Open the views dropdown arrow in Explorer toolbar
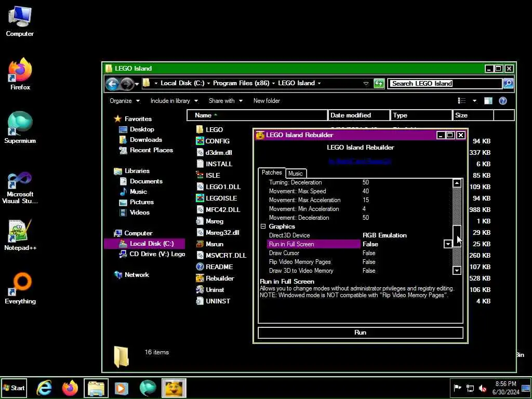Screen dimensions: 532x399 (x=474, y=101)
